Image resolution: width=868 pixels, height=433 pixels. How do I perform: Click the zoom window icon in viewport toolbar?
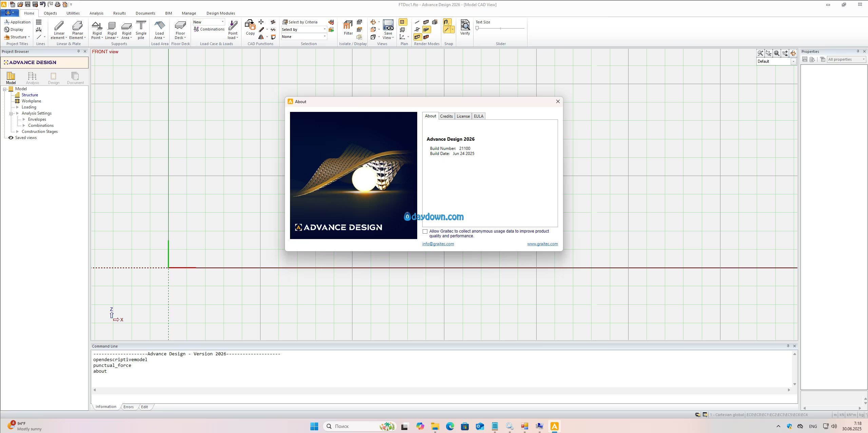tap(769, 53)
